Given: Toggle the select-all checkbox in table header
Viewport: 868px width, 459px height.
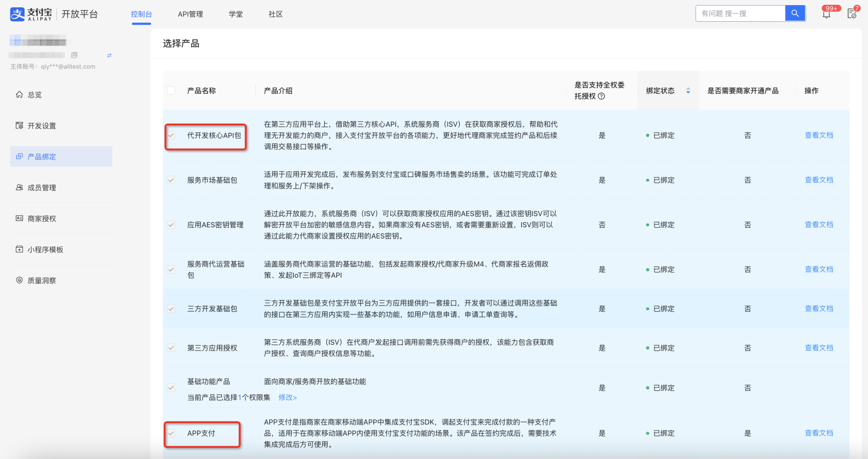Looking at the screenshot, I should pyautogui.click(x=171, y=91).
